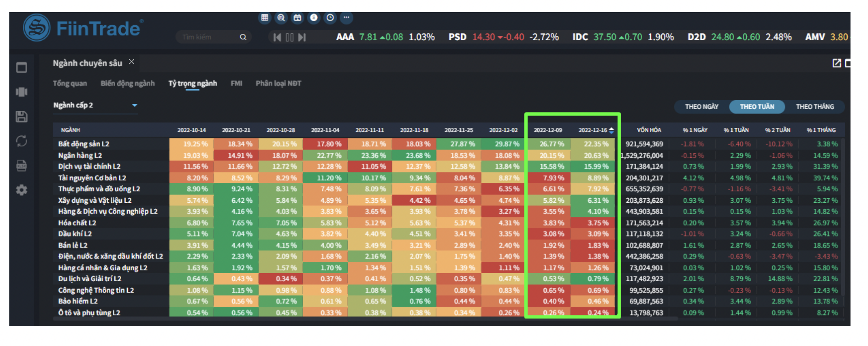Click the refresh icon in left sidebar
Viewport: 868px width, 346px height.
pyautogui.click(x=22, y=141)
